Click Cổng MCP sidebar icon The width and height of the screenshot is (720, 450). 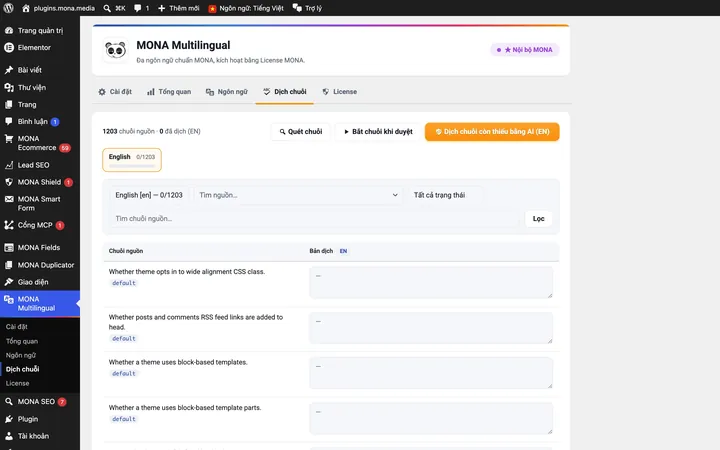[9, 225]
